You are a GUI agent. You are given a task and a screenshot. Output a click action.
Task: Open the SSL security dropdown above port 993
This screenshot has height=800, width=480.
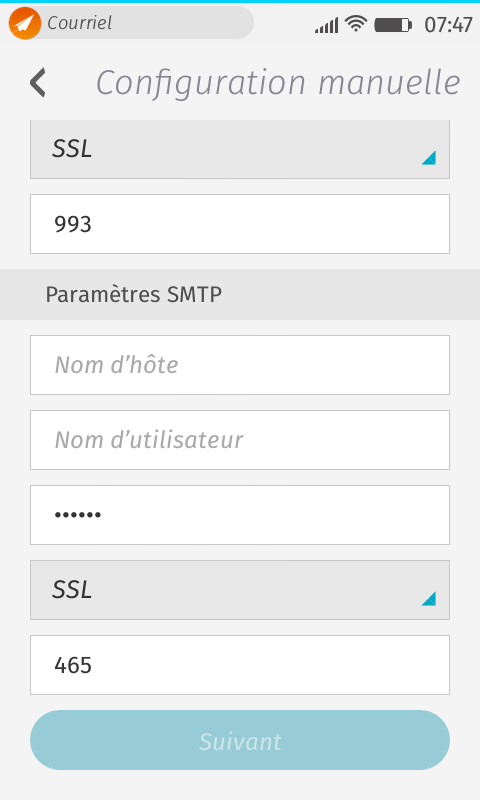(x=240, y=149)
